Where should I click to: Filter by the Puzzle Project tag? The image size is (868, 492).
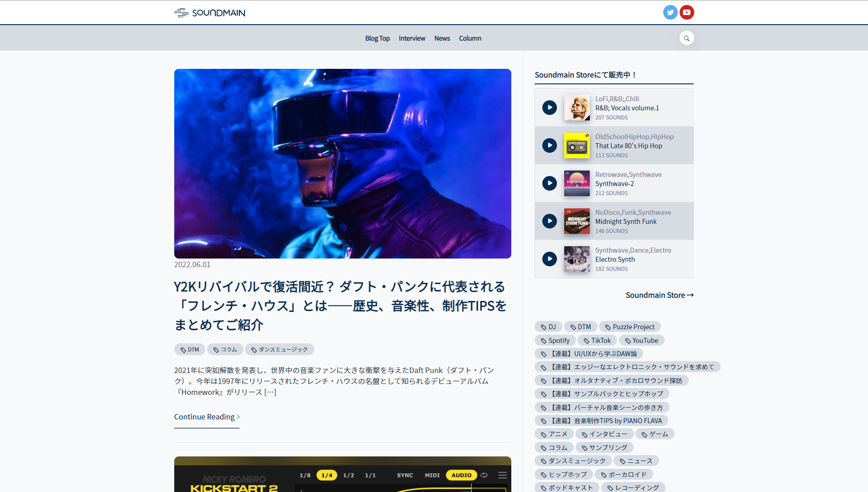[630, 326]
